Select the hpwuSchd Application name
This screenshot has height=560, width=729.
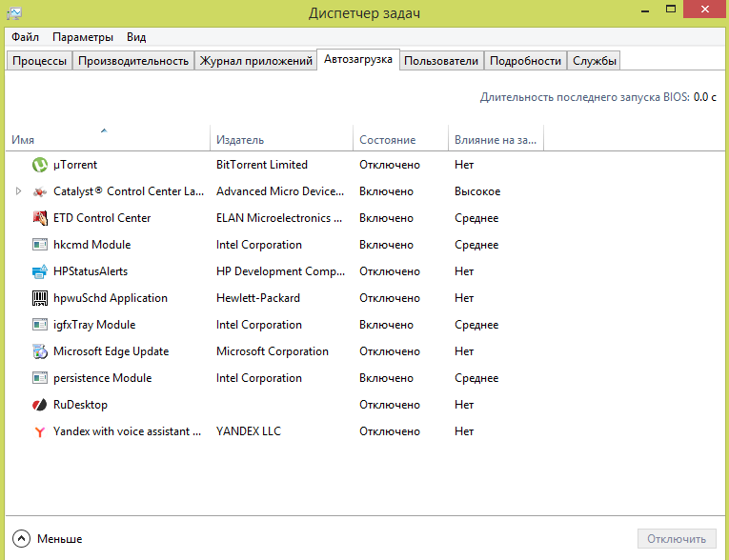click(x=111, y=298)
